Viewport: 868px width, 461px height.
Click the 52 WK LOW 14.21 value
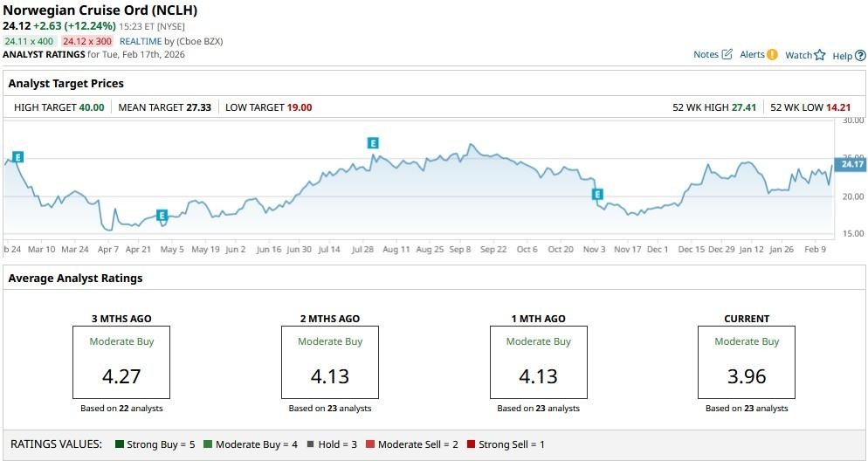tap(838, 107)
